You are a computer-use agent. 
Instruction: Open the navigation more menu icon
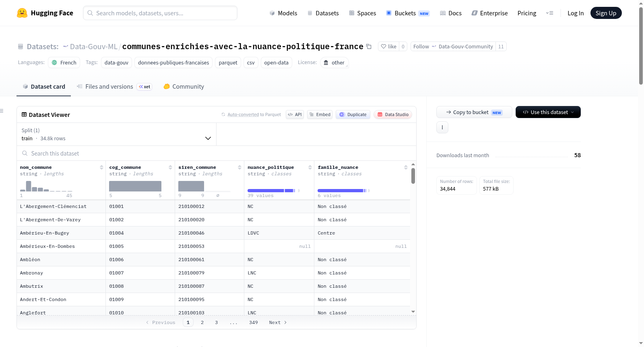(x=549, y=13)
